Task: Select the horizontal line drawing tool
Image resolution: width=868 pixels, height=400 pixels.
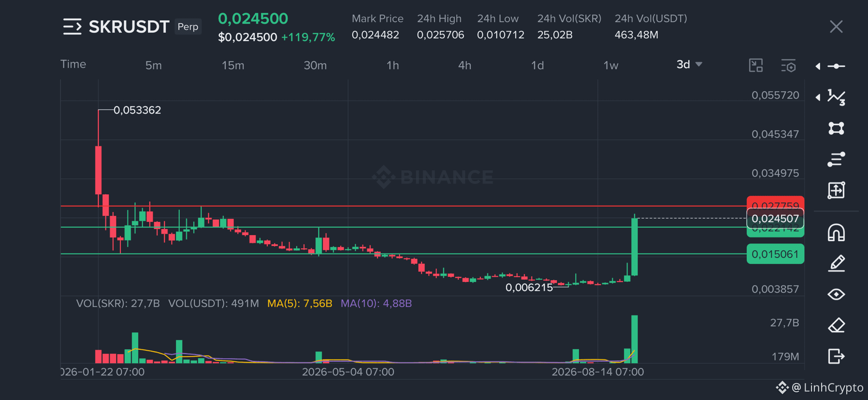Action: coord(837,66)
